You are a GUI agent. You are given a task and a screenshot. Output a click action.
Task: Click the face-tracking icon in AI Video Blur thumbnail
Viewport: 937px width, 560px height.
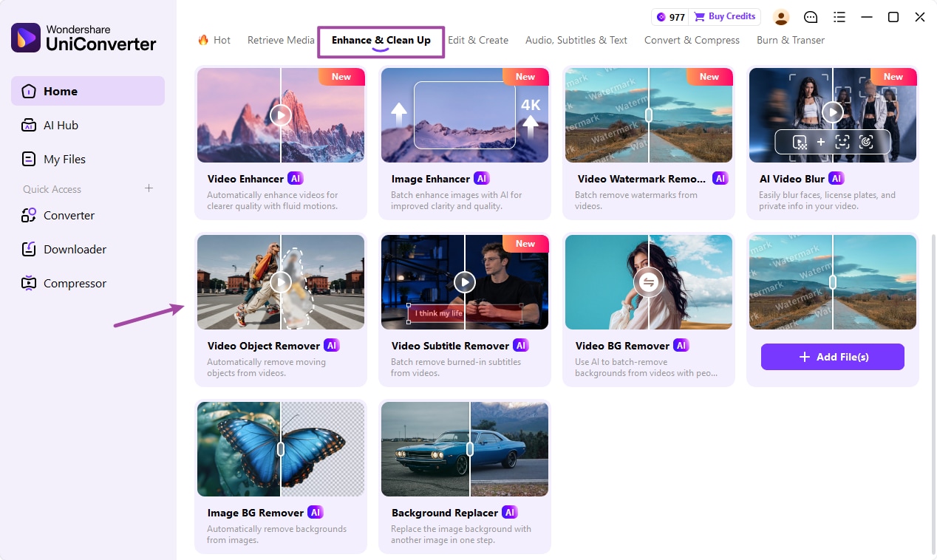842,142
